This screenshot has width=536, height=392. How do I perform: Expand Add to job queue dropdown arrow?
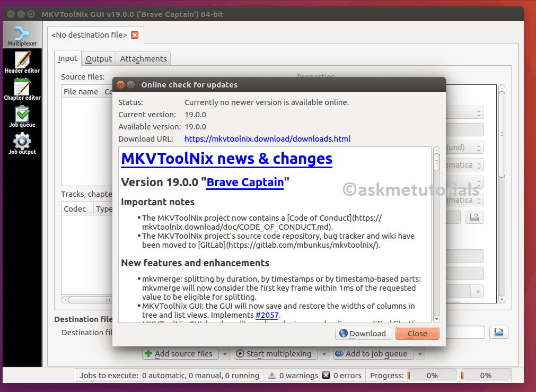pyautogui.click(x=420, y=354)
